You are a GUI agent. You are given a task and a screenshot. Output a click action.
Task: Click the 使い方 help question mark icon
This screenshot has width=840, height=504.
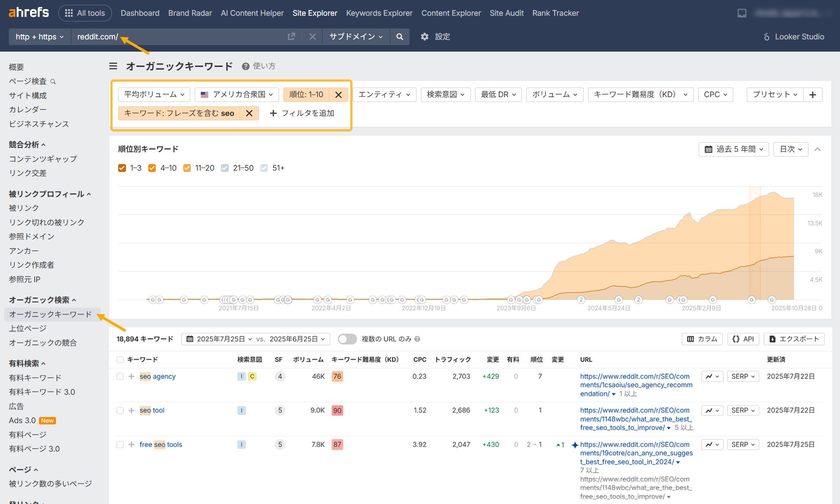pos(245,66)
